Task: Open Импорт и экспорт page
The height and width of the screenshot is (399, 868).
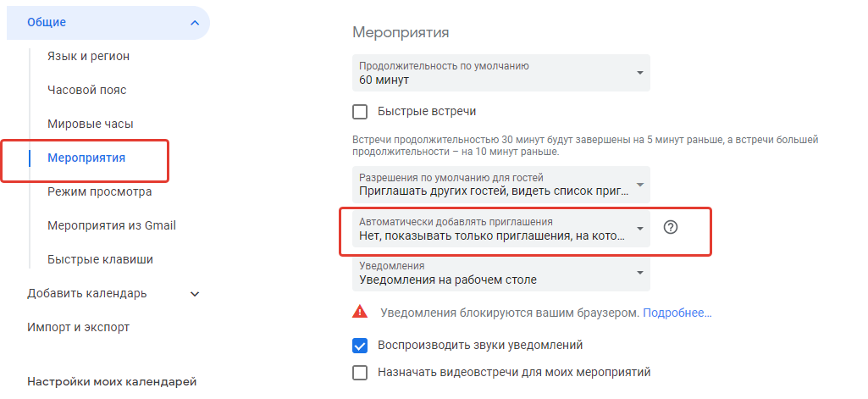Action: [x=78, y=327]
